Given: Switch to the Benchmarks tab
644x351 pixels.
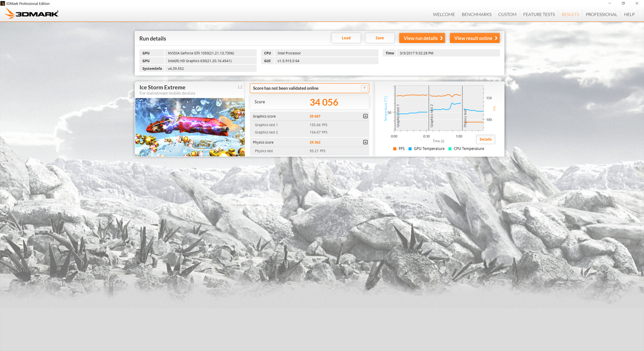Looking at the screenshot, I should [476, 14].
